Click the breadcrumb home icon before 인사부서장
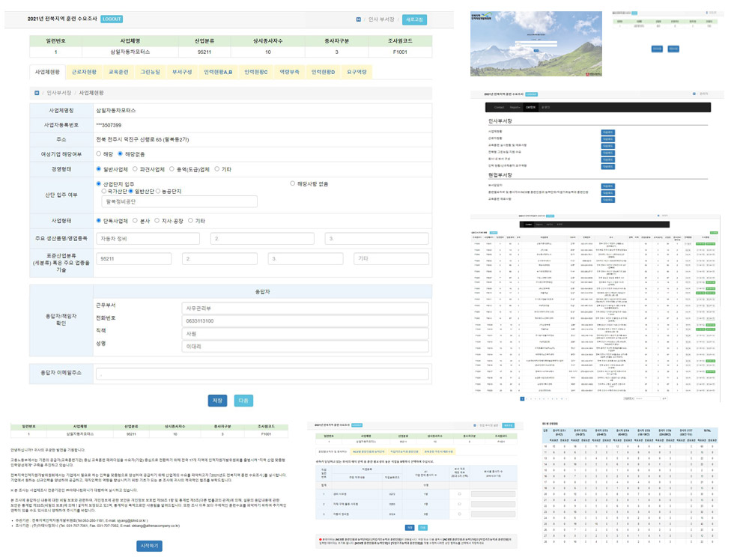The image size is (734, 560). 37,93
